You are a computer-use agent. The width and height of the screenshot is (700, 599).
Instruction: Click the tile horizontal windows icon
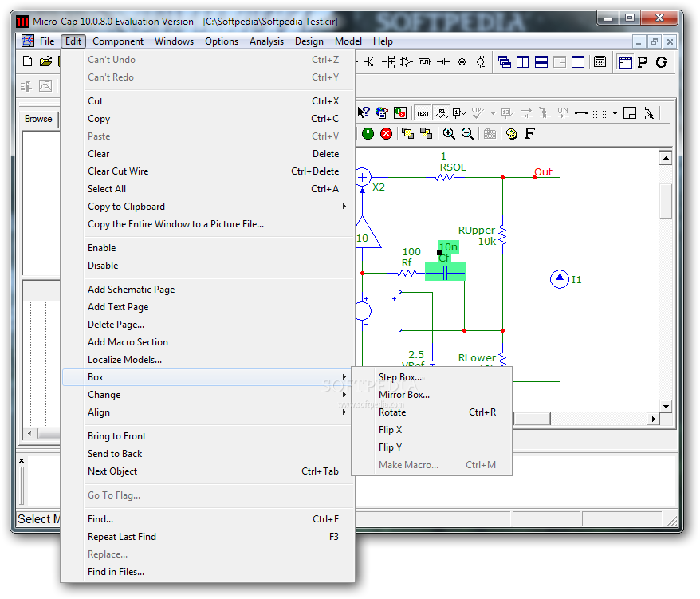coord(541,61)
